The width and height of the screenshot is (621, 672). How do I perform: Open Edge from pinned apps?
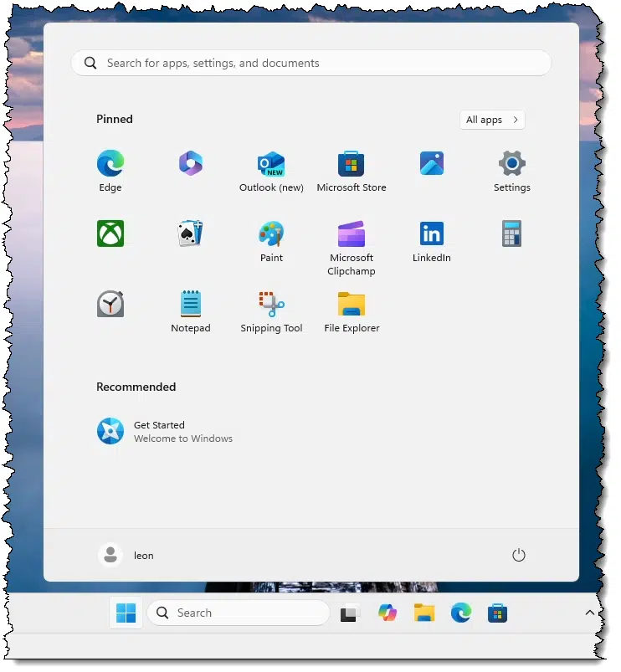(110, 171)
